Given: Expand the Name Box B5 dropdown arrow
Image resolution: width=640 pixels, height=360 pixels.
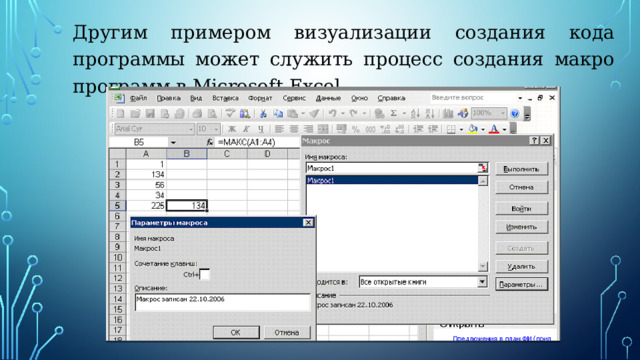Looking at the screenshot, I should [173, 142].
